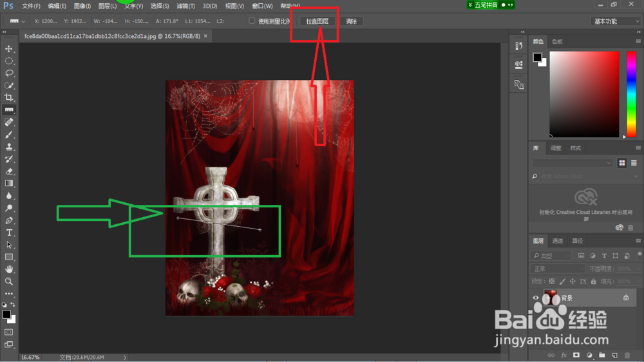The width and height of the screenshot is (644, 362).
Task: Open the 基本功能 workspace dropdown
Action: click(x=616, y=21)
